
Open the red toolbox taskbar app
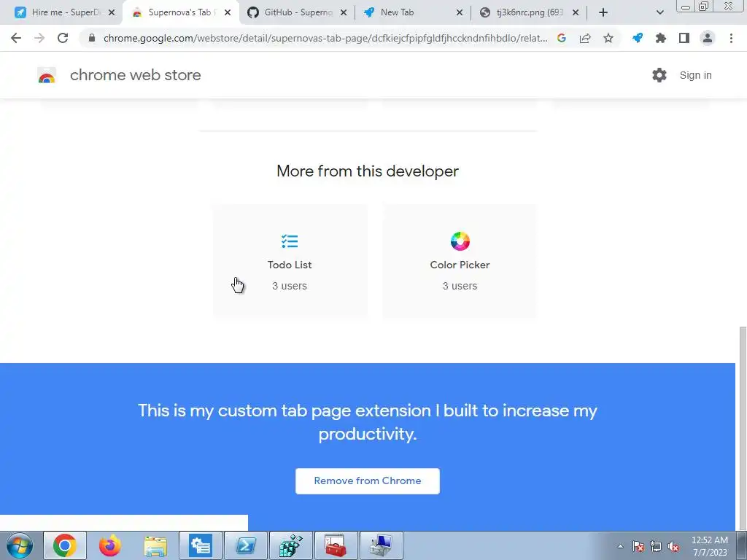pos(336,545)
